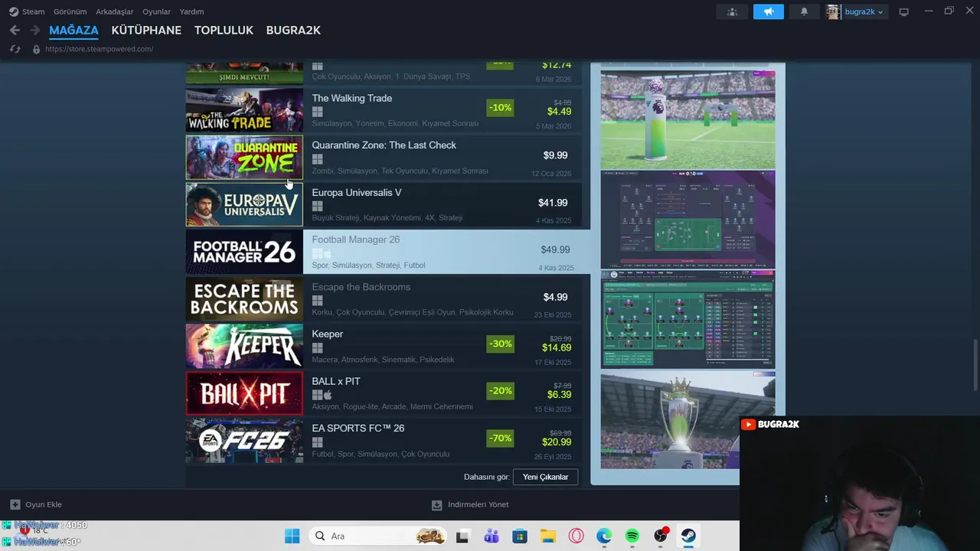Open the BUGRA2K profile tab
This screenshot has width=980, height=551.
click(293, 31)
